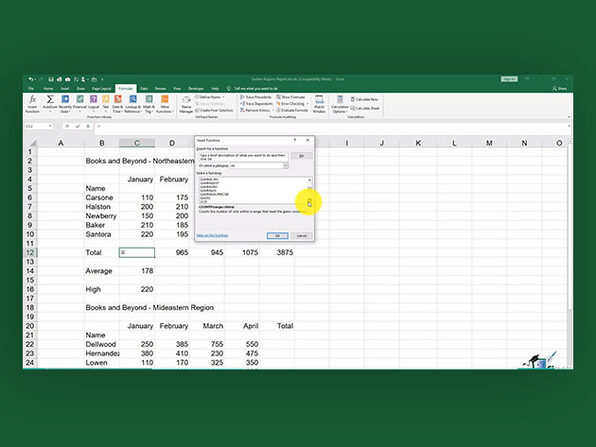The height and width of the screenshot is (447, 596).
Task: Select column J header
Action: (382, 143)
